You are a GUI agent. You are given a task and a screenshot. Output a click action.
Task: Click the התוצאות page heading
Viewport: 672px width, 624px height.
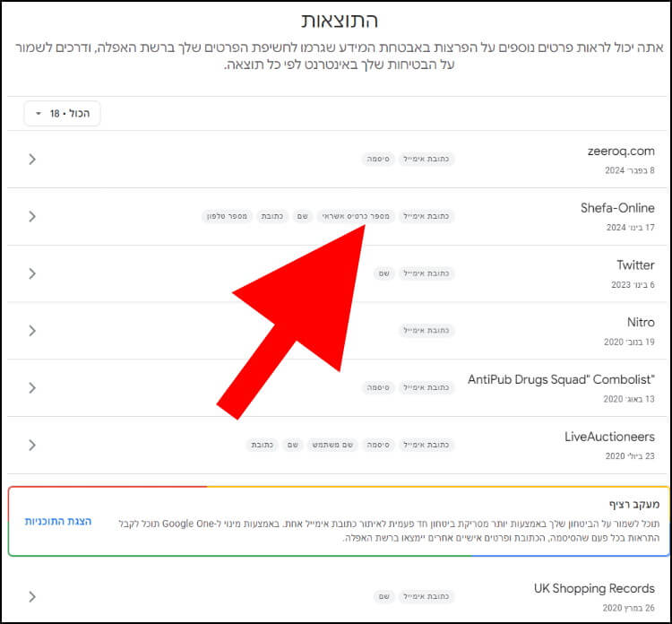point(340,21)
